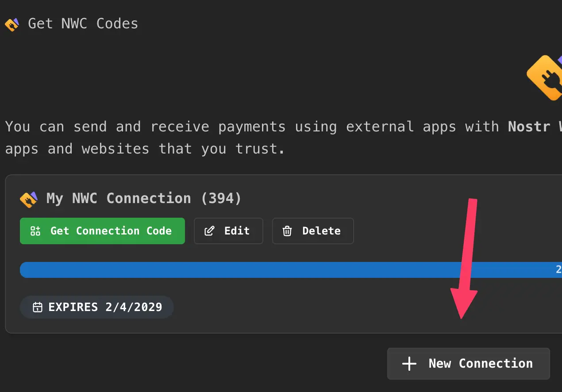562x392 pixels.
Task: Select the plug icon next to My NWC Connection
Action: pos(29,199)
